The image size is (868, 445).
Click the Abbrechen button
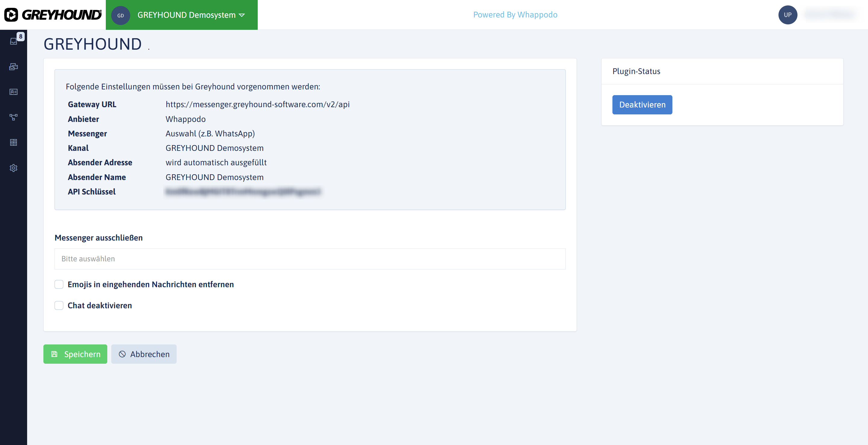(144, 354)
